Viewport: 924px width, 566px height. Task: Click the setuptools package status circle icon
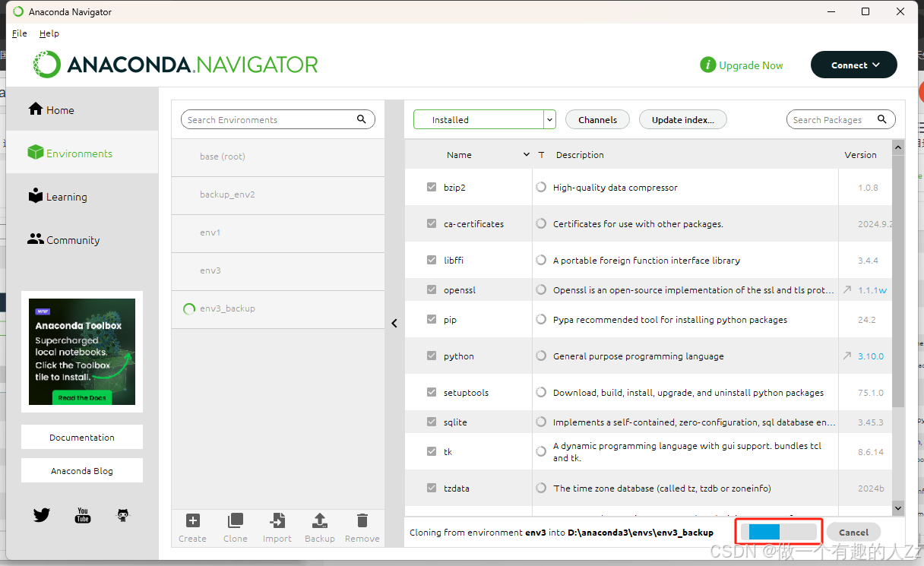tap(541, 392)
